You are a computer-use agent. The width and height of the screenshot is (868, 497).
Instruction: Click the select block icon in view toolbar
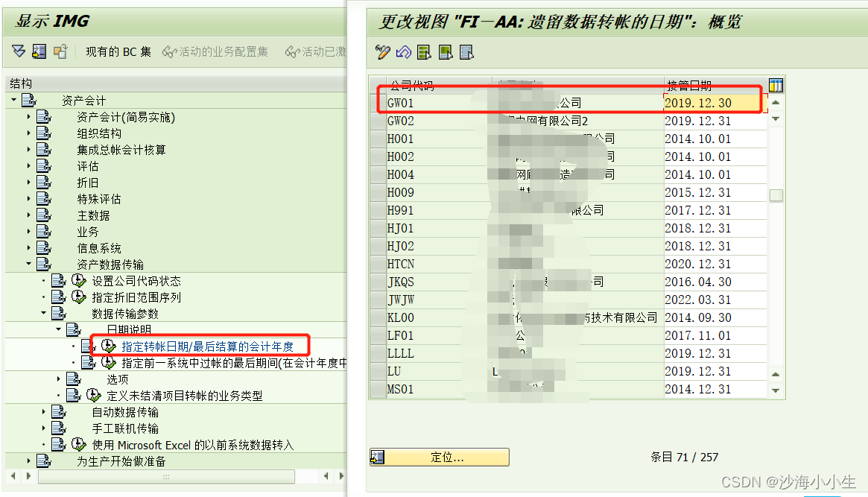[445, 52]
